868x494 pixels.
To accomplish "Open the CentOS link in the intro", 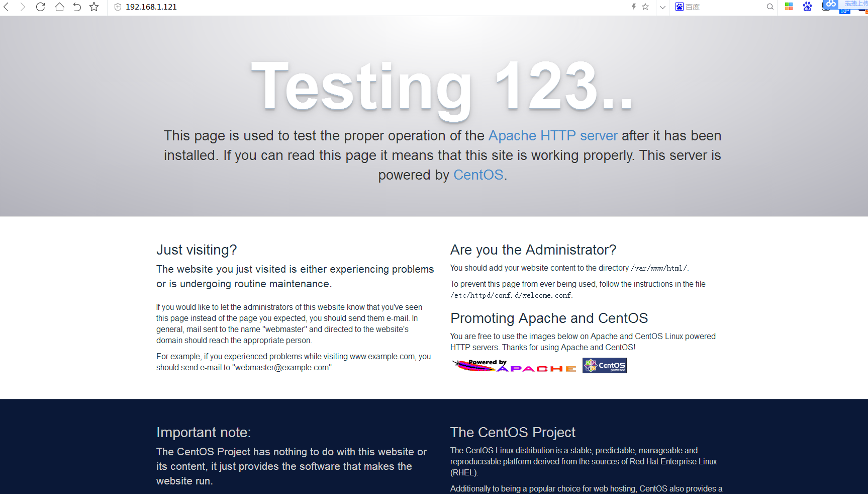I will point(478,175).
